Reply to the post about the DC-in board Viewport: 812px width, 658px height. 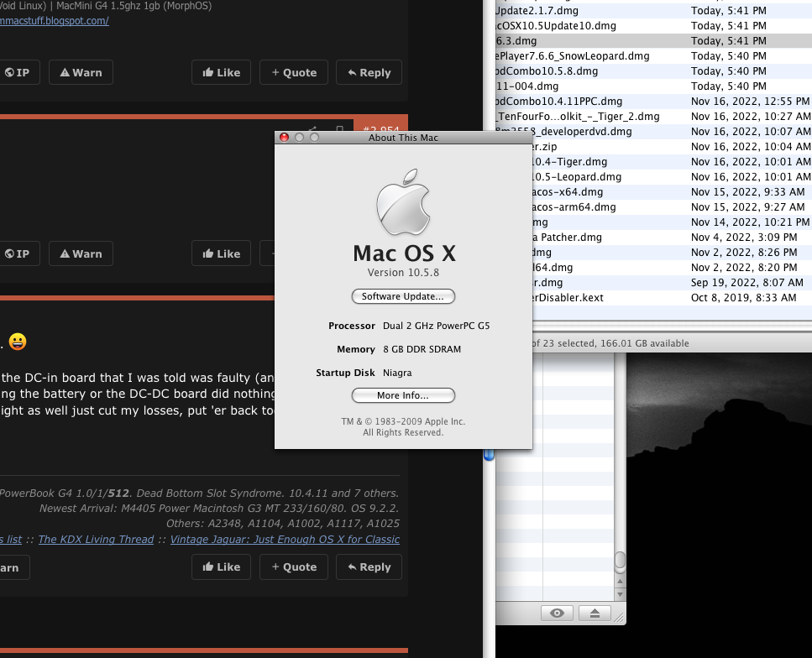tap(369, 567)
